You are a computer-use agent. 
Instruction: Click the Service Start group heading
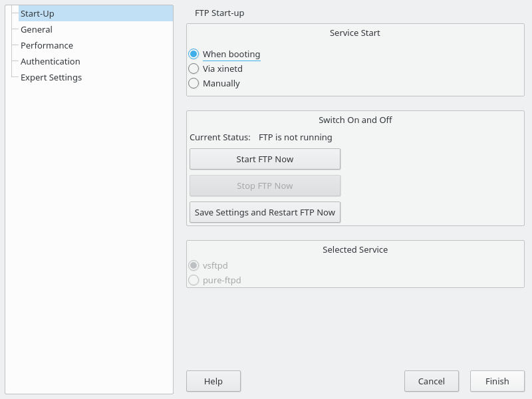click(354, 33)
